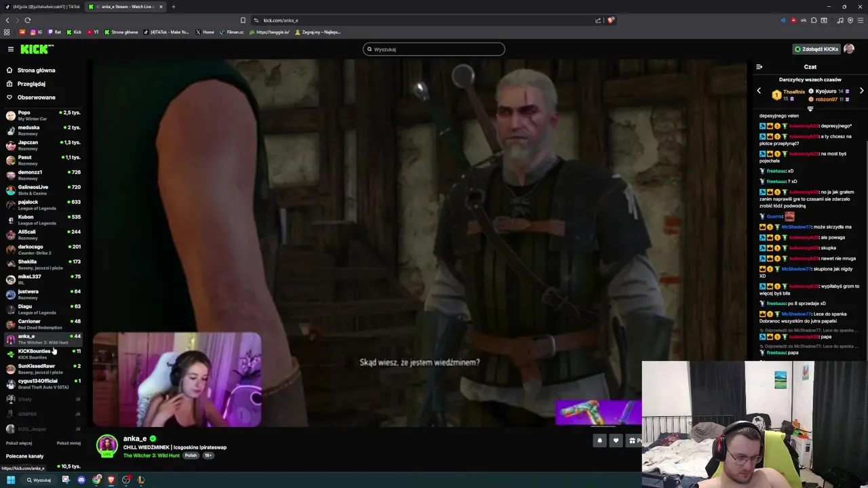868x488 pixels.
Task: Open the Brave Shields lion icon
Action: tap(610, 20)
